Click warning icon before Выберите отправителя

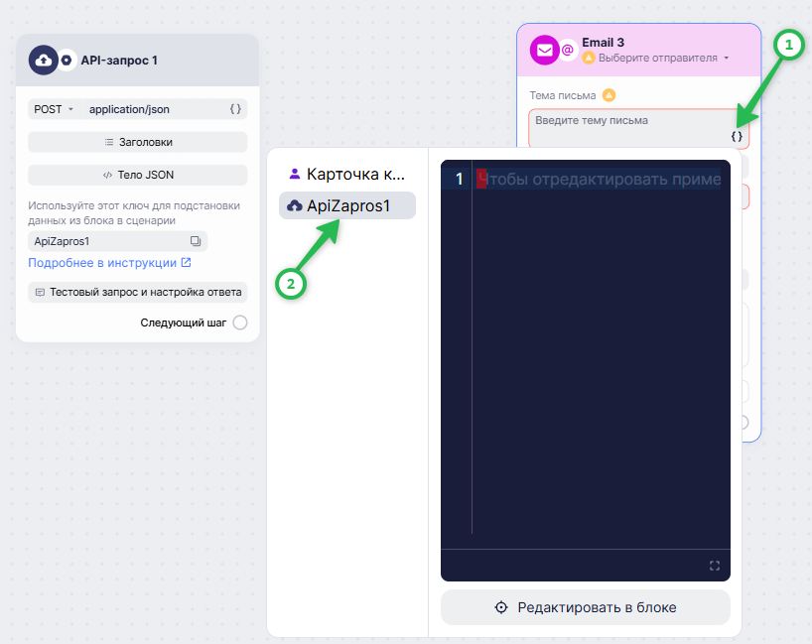(589, 58)
